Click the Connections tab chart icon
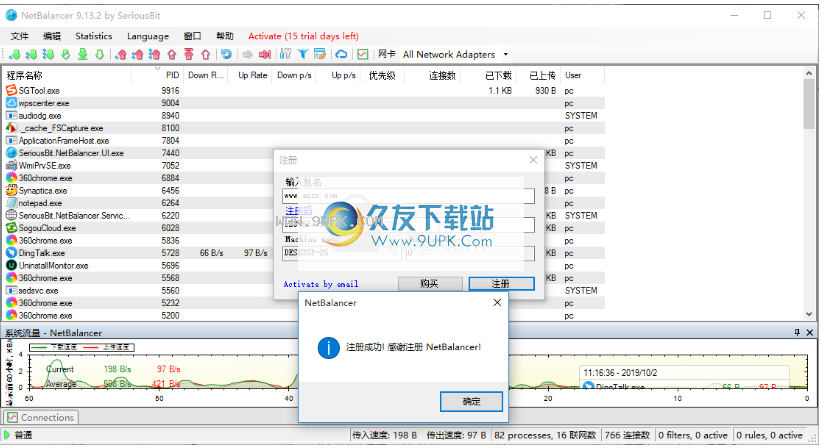Image resolution: width=823 pixels, height=448 pixels. pos(12,418)
